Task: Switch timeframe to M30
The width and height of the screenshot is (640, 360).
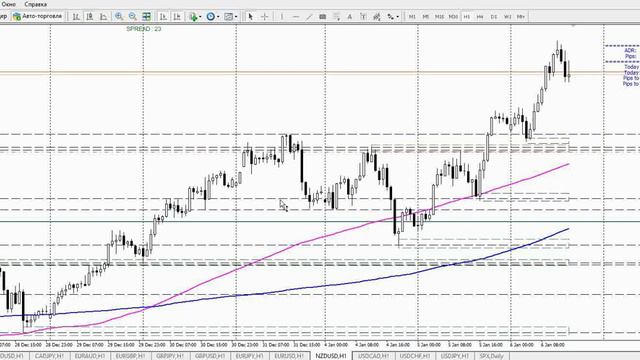Action: [x=453, y=17]
